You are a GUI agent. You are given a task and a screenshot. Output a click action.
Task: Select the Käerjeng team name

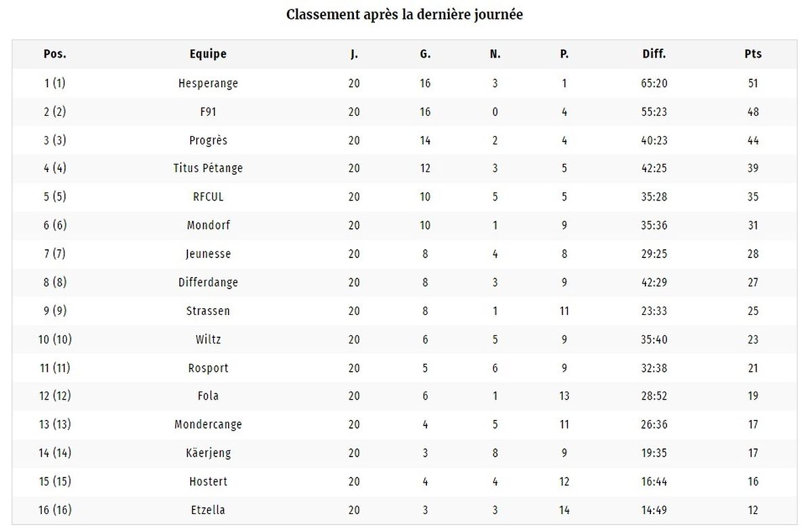(x=208, y=453)
